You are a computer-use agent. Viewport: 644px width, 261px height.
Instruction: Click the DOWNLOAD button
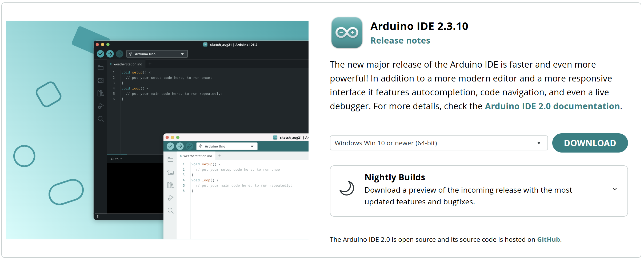(590, 143)
